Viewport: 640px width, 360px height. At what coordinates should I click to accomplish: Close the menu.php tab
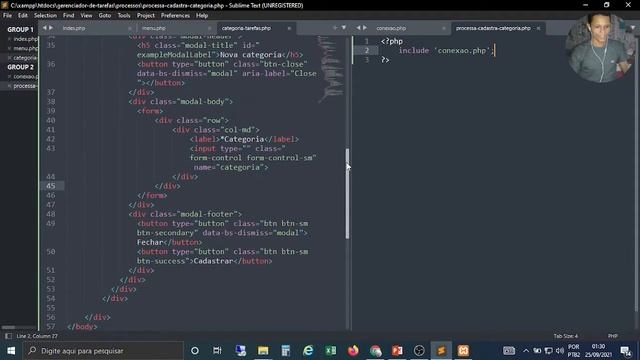[x=210, y=28]
